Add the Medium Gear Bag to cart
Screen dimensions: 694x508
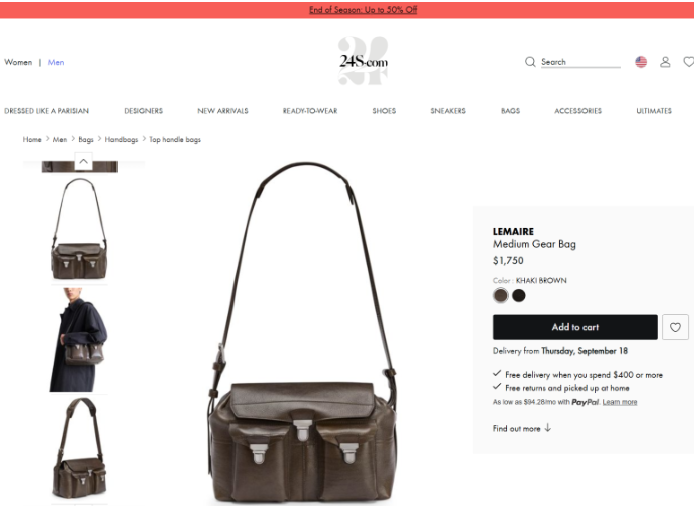click(575, 327)
